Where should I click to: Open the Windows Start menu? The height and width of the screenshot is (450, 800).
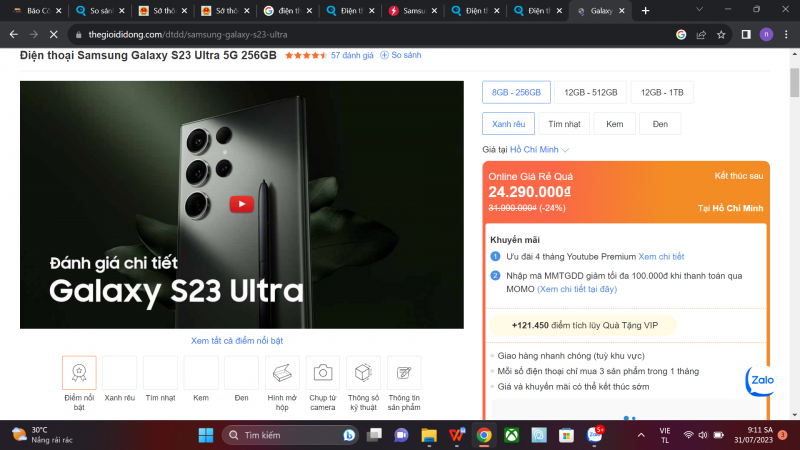pyautogui.click(x=206, y=435)
